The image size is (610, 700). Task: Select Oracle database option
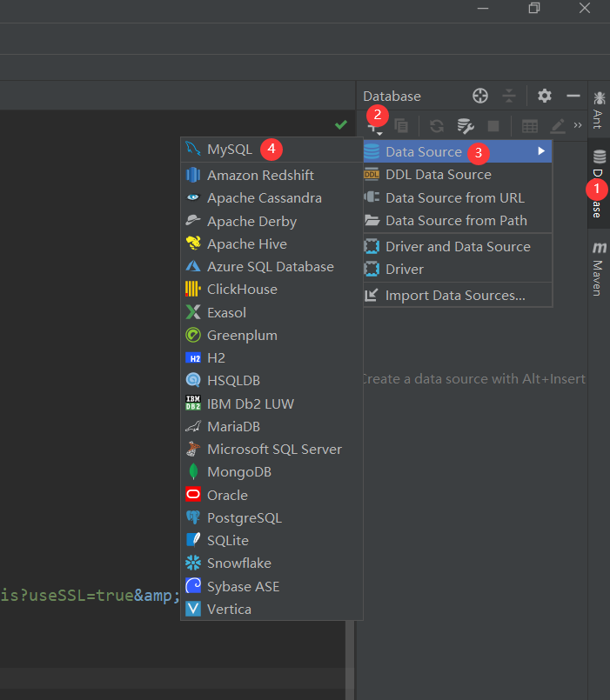coord(271,495)
